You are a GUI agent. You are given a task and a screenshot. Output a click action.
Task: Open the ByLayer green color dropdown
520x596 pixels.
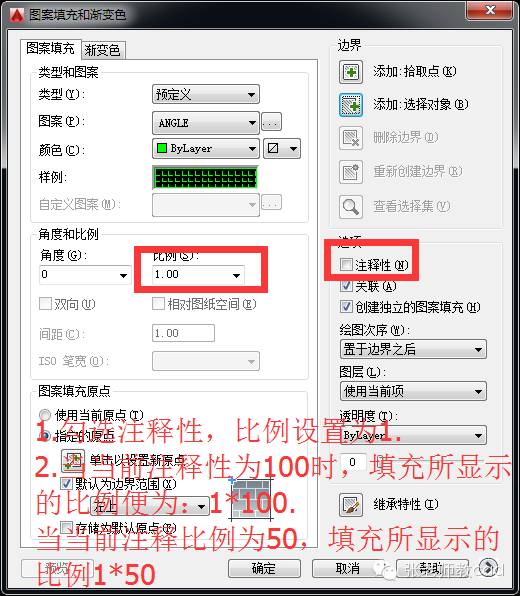pos(206,148)
